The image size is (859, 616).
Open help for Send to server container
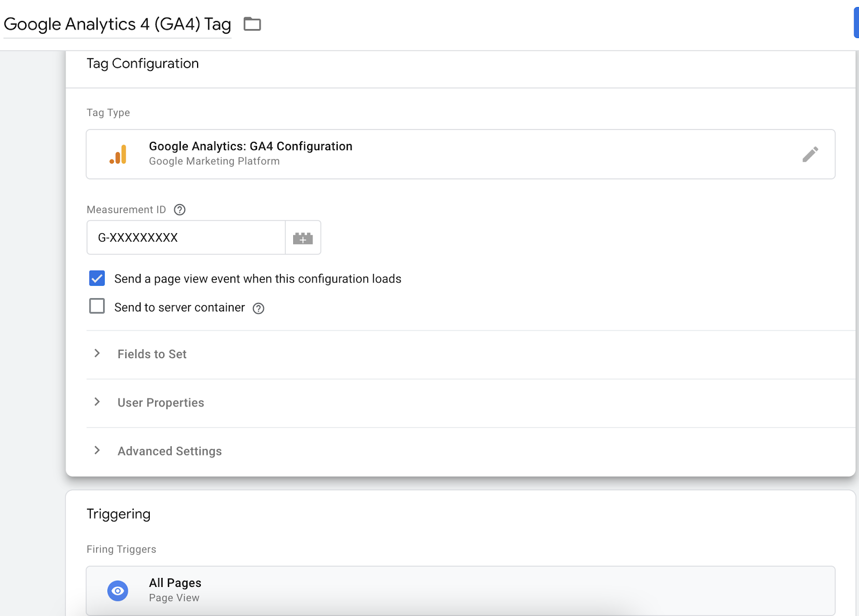[259, 308]
